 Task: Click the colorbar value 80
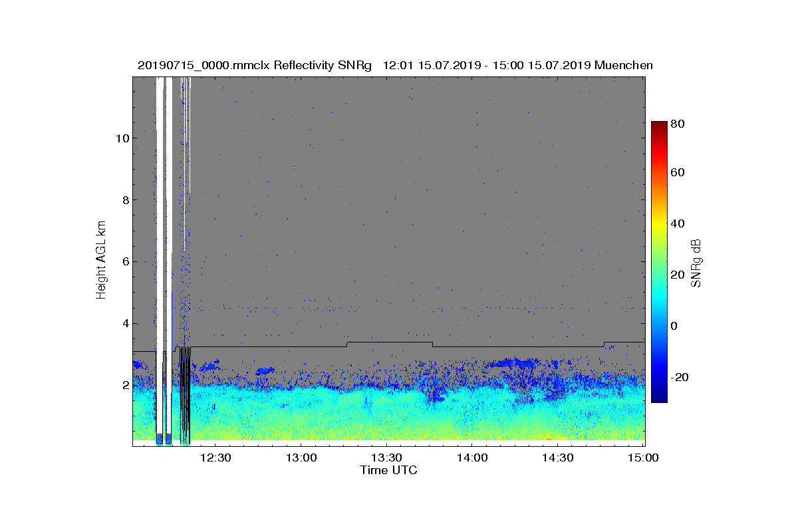678,124
